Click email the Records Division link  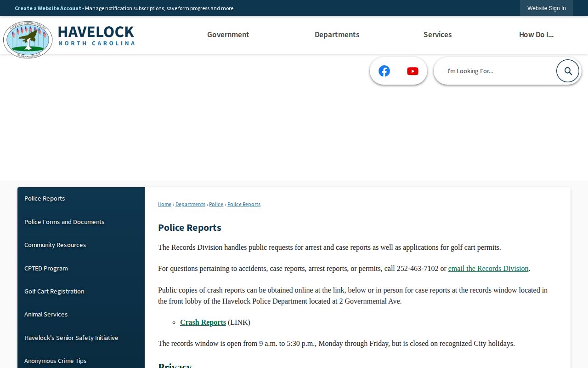pyautogui.click(x=488, y=269)
